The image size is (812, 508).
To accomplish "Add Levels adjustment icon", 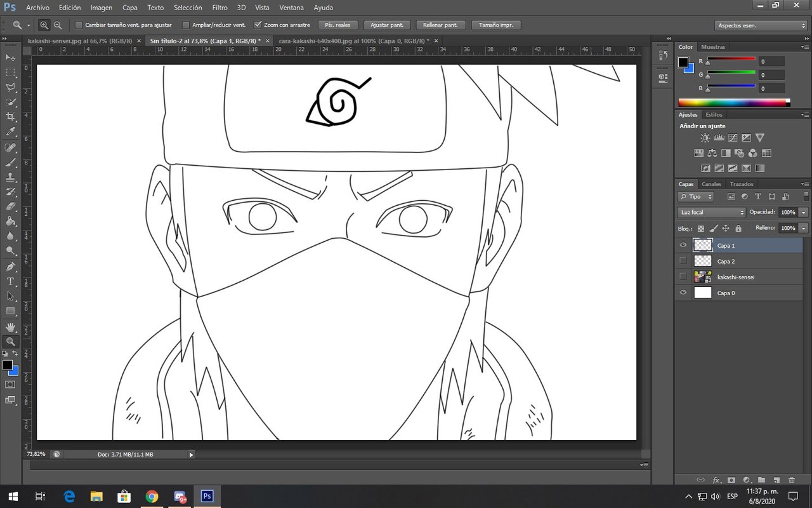I will pyautogui.click(x=719, y=138).
